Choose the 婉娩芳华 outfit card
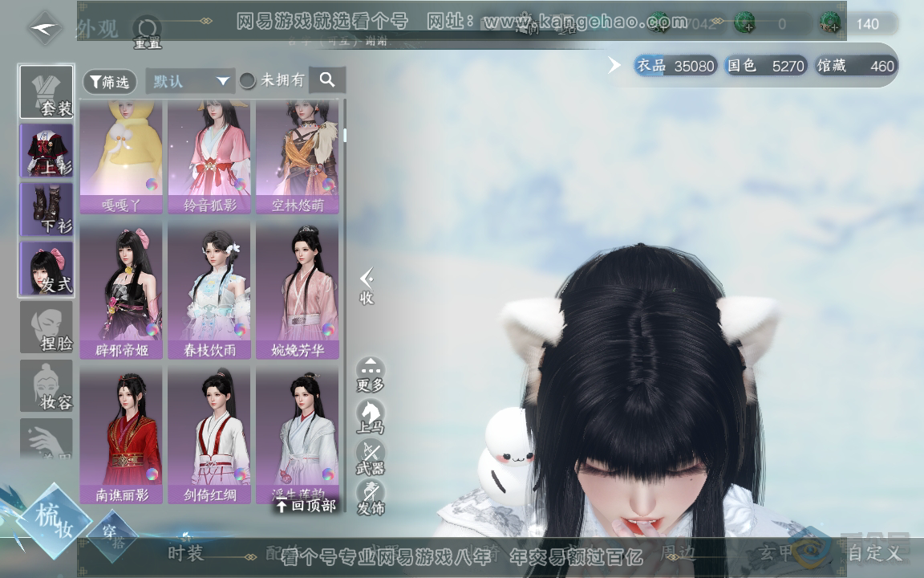This screenshot has height=578, width=924. pos(298,291)
